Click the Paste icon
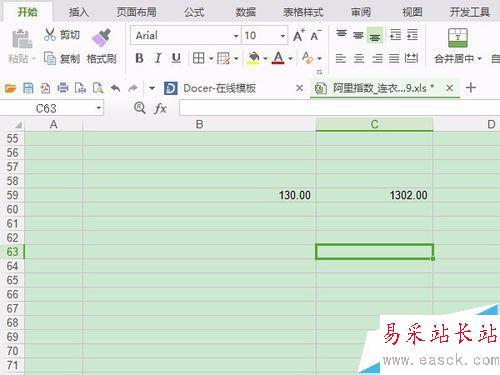Viewport: 500px width, 375px height. point(22,39)
